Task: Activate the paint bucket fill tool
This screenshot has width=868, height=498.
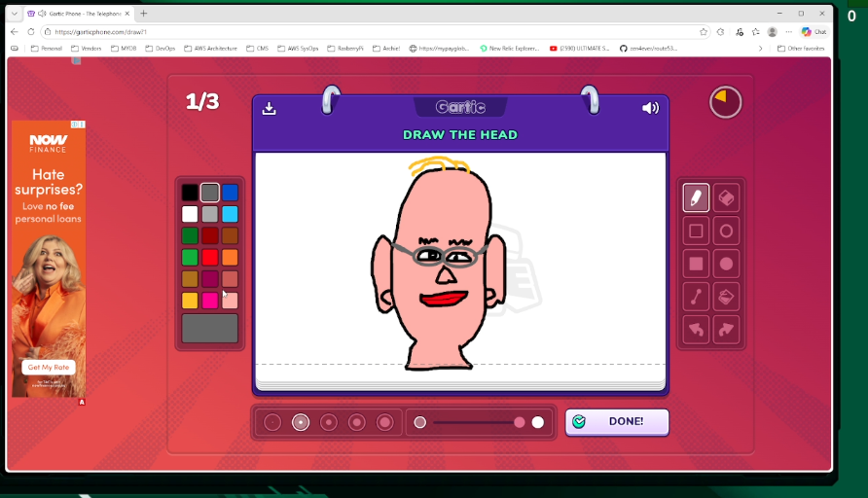Action: pyautogui.click(x=726, y=297)
